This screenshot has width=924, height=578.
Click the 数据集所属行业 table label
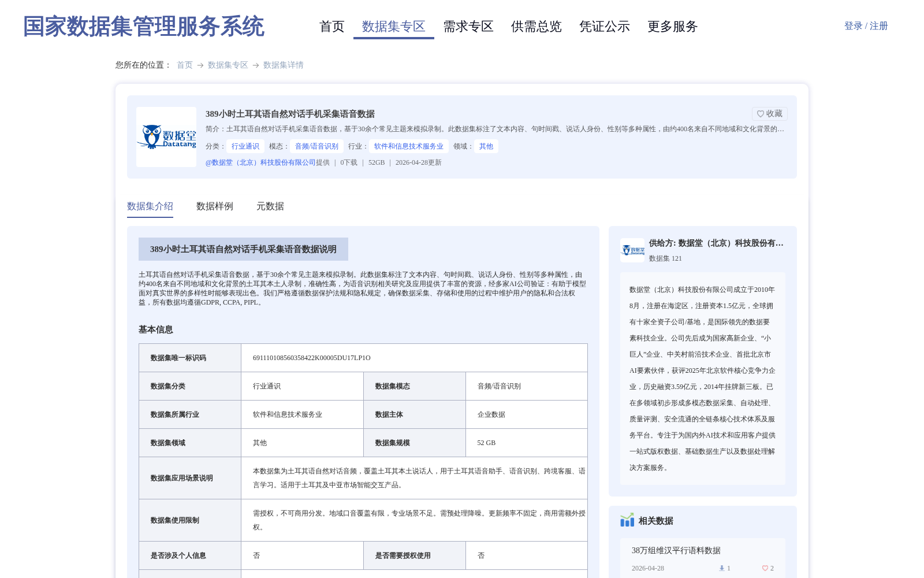pyautogui.click(x=175, y=414)
